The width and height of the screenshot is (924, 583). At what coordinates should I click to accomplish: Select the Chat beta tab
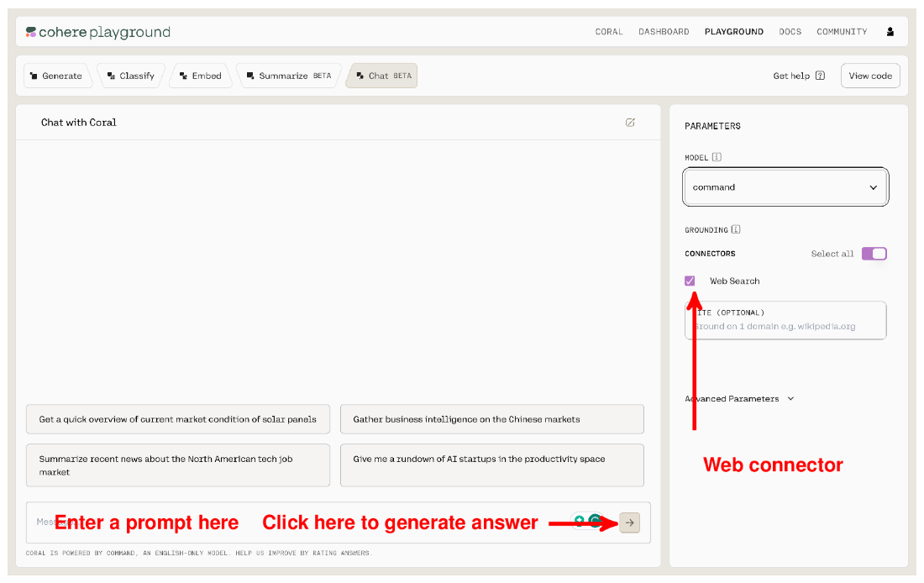click(x=383, y=76)
